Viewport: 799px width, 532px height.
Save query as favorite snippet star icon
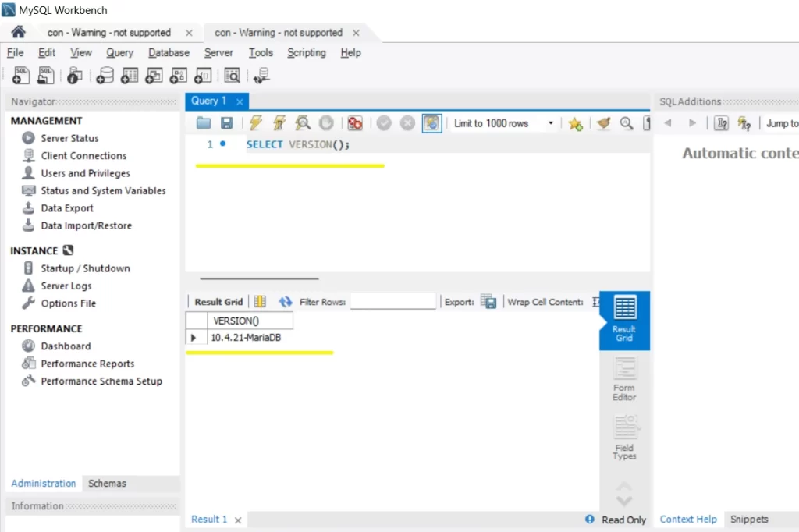575,123
